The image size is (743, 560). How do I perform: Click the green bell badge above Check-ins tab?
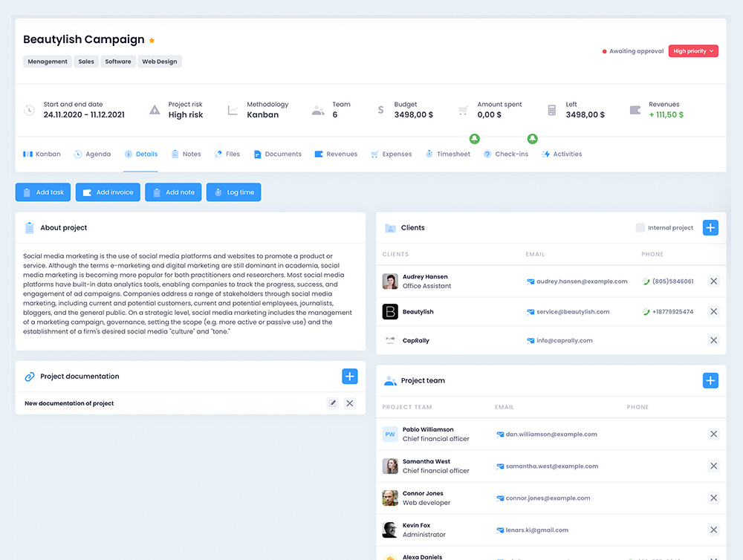click(532, 138)
